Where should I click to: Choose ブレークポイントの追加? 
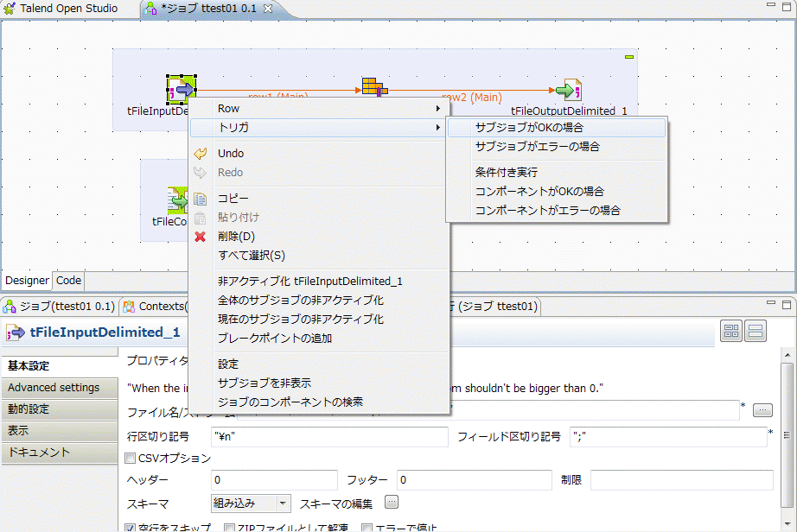(319, 338)
